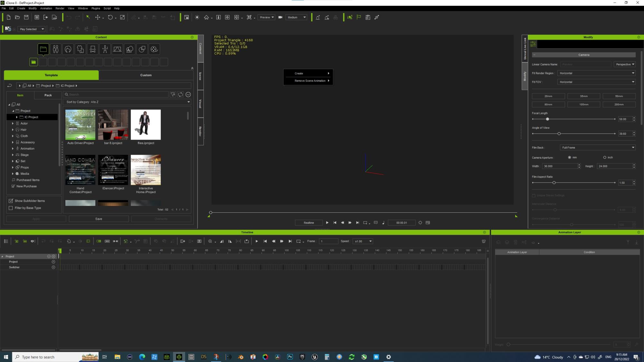The width and height of the screenshot is (644, 362).
Task: Open File Explorer from the taskbar
Action: coord(117,357)
